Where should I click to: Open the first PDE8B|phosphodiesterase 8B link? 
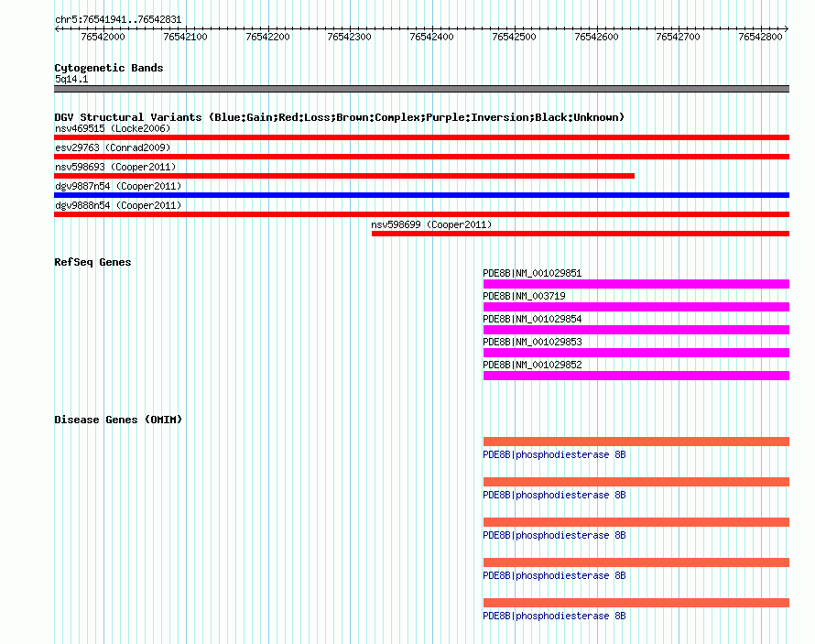tap(554, 454)
